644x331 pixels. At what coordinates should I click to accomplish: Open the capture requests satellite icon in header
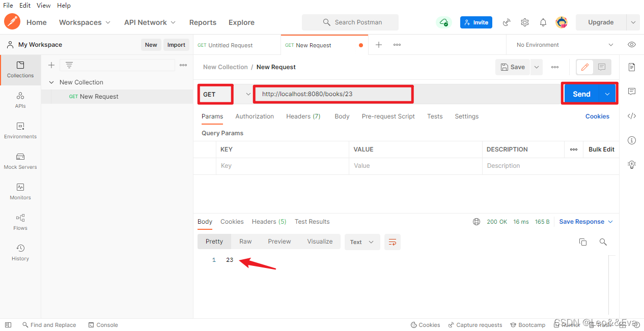pos(507,22)
